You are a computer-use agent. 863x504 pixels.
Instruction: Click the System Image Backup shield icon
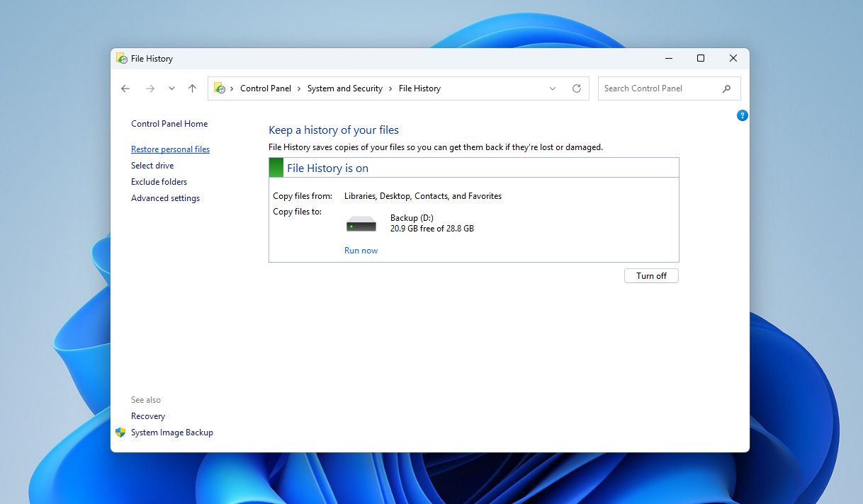119,432
